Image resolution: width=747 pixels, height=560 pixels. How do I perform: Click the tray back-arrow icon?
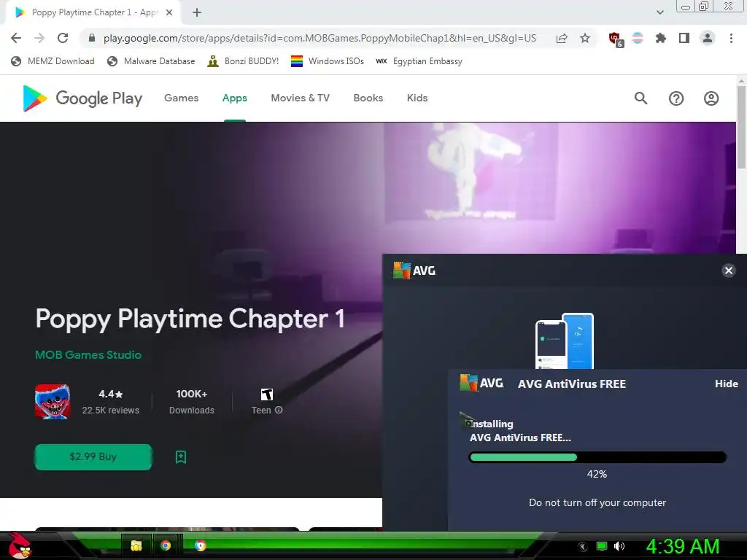(x=583, y=547)
